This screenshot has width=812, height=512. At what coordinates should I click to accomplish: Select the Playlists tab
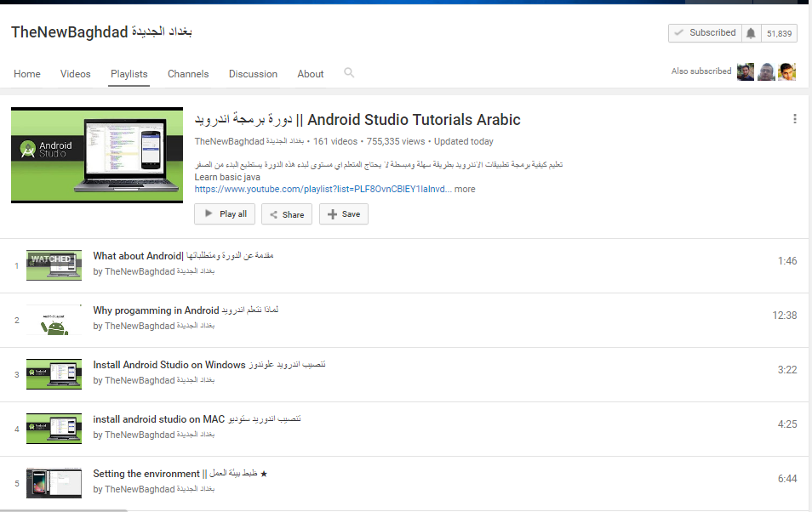[x=129, y=74]
